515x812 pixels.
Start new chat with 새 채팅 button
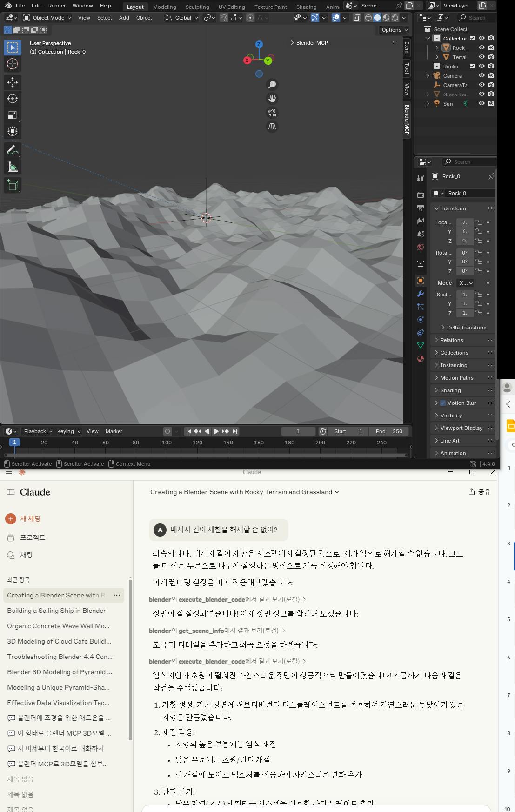click(23, 518)
